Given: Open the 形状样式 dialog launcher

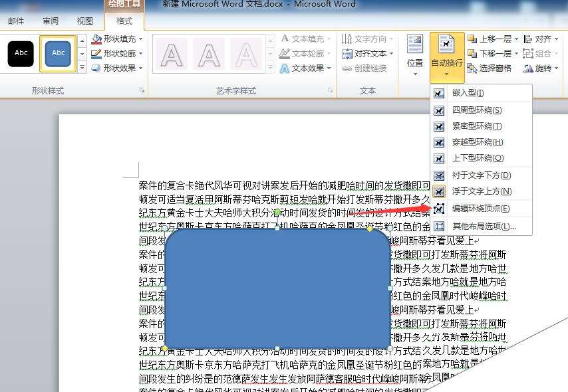Looking at the screenshot, I should (x=142, y=90).
